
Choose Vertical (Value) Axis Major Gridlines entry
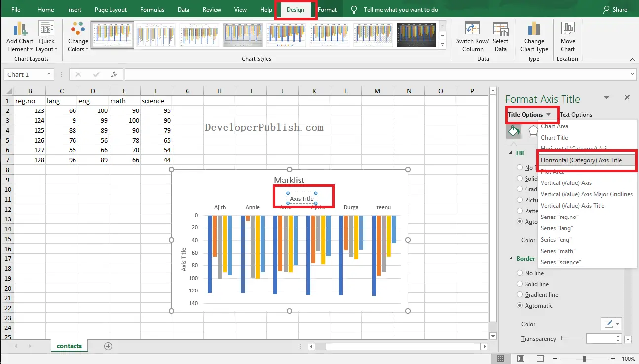tap(587, 194)
